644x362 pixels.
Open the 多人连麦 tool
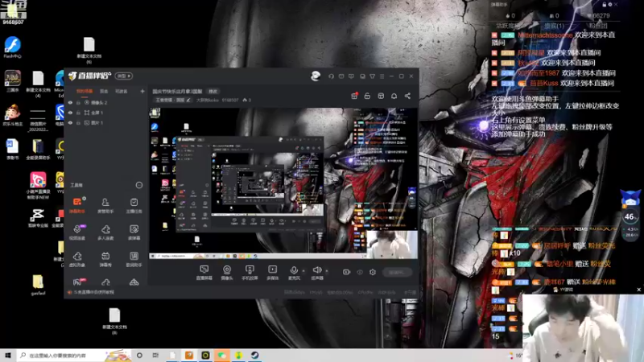point(105,232)
